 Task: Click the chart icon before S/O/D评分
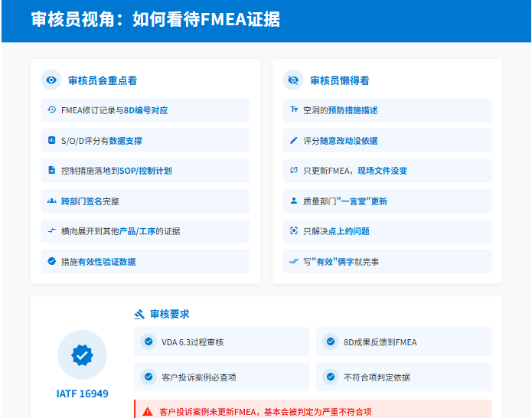tap(51, 141)
